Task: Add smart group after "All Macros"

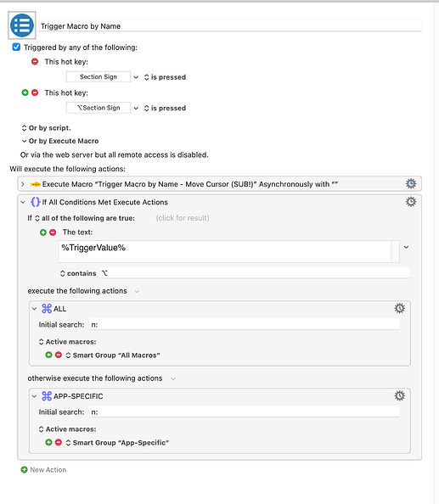Action: pyautogui.click(x=48, y=355)
